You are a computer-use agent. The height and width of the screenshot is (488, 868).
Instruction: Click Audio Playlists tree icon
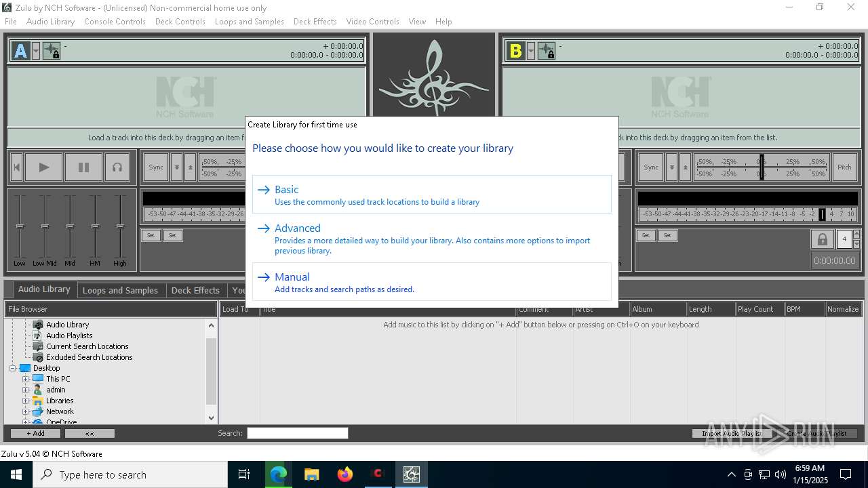click(x=39, y=335)
